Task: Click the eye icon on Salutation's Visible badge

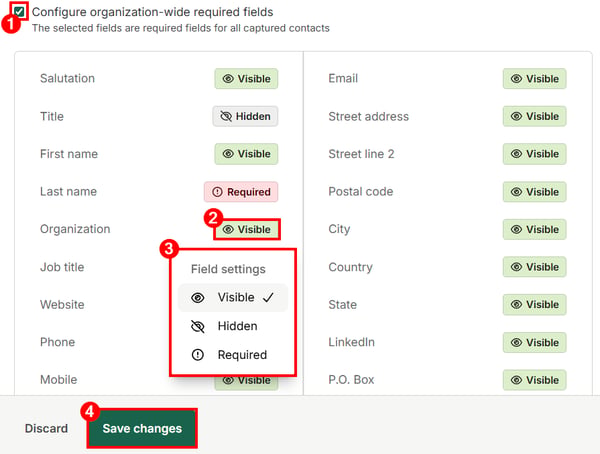Action: [228, 78]
